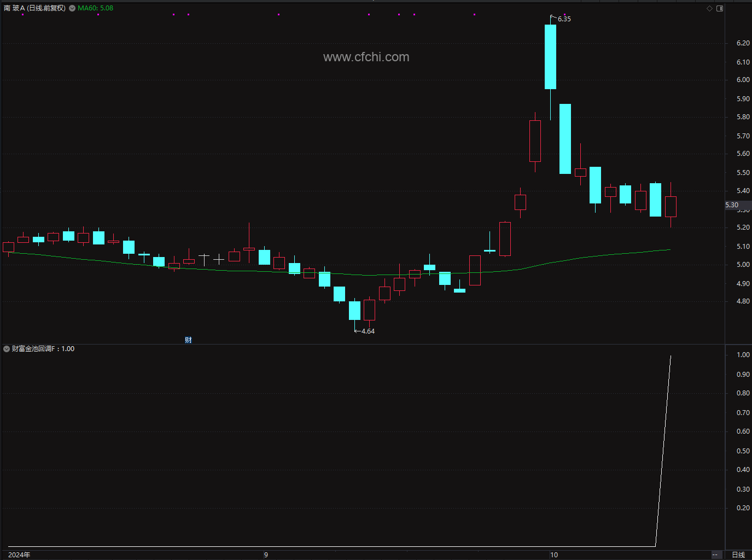
Task: Click the 财富金池回调F : 1.00 indicator label
Action: 43,349
